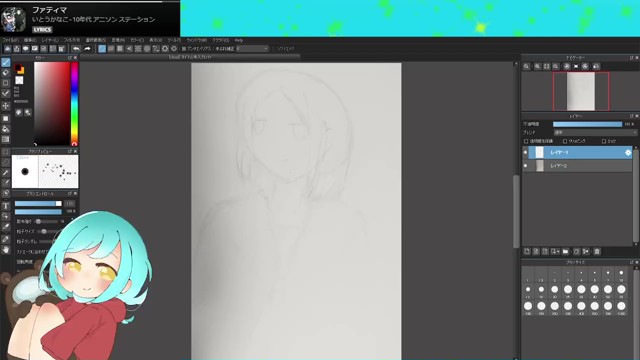The width and height of the screenshot is (640, 360).
Task: Click the Undo arrow in toolbar
Action: [x=76, y=49]
